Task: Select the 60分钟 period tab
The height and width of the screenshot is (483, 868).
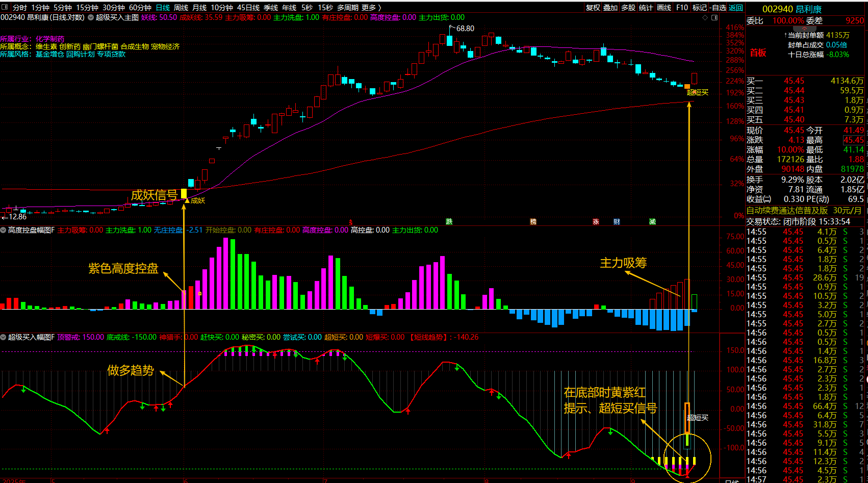Action: pyautogui.click(x=140, y=8)
